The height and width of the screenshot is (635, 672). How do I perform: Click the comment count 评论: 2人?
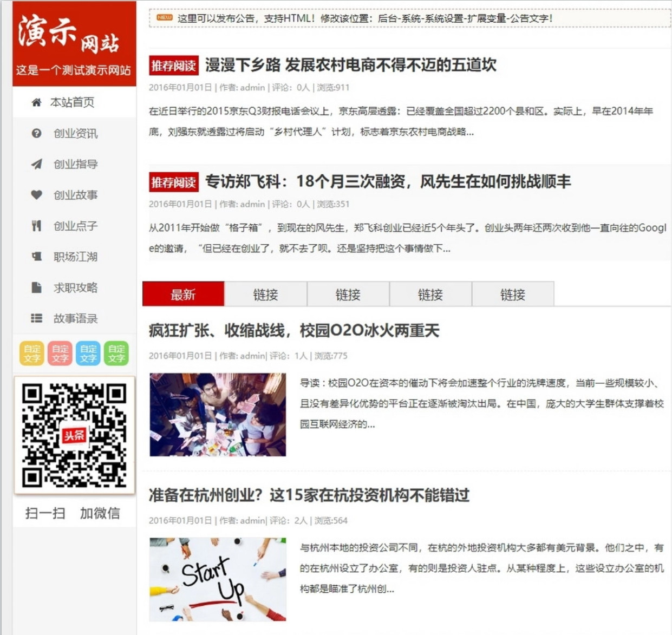[x=289, y=521]
